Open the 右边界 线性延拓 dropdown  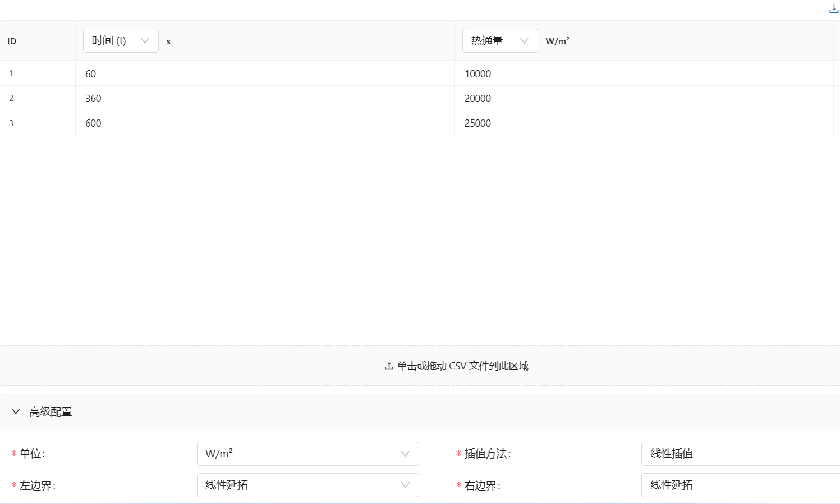741,485
